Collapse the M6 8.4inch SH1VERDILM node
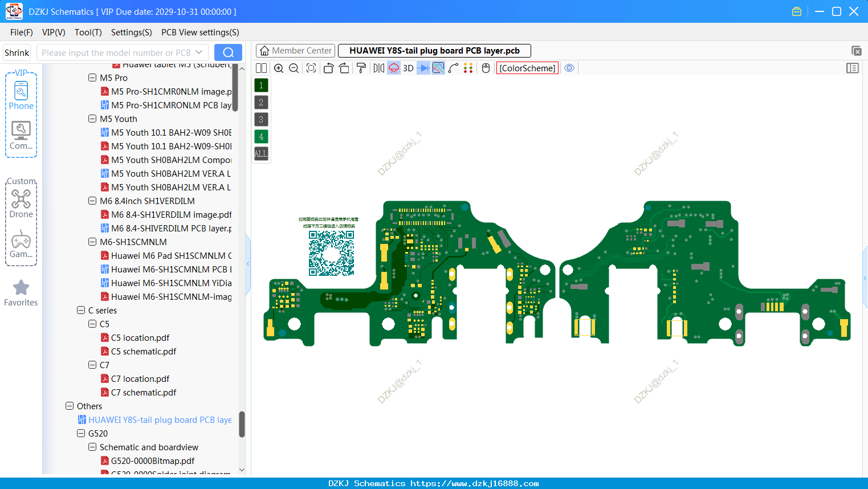 coord(92,201)
